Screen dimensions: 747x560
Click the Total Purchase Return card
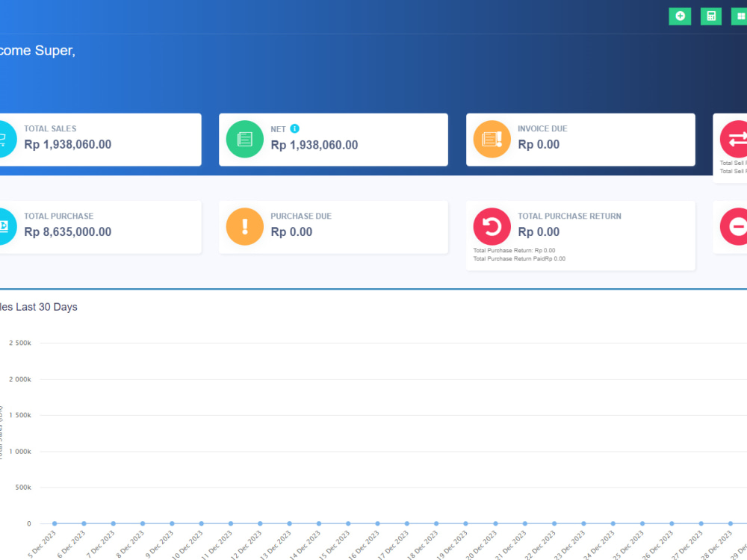(580, 235)
